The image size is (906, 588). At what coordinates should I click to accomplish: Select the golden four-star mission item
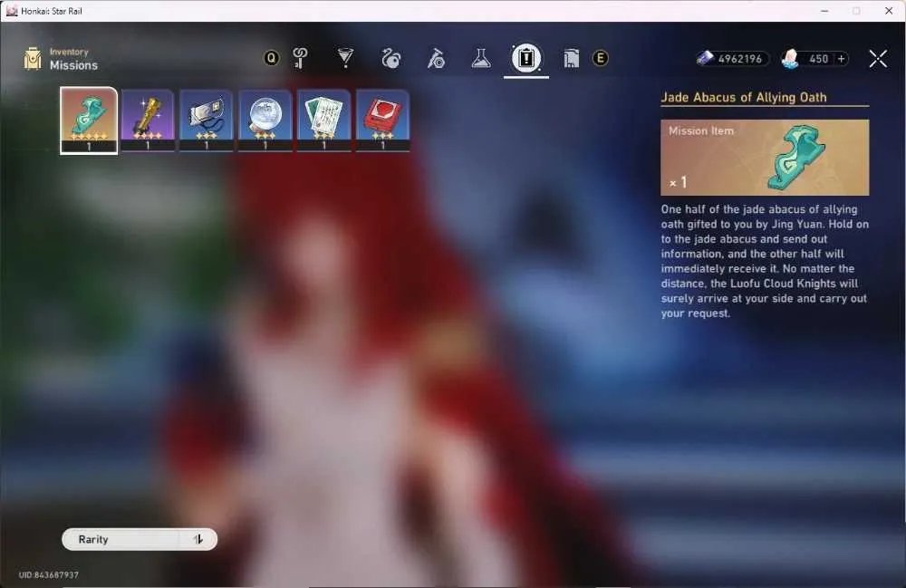point(148,120)
